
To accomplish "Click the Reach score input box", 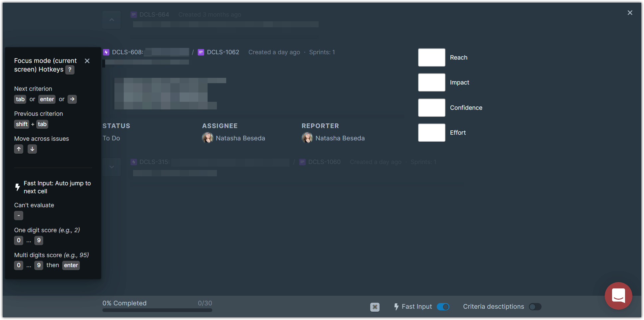I will tap(431, 58).
